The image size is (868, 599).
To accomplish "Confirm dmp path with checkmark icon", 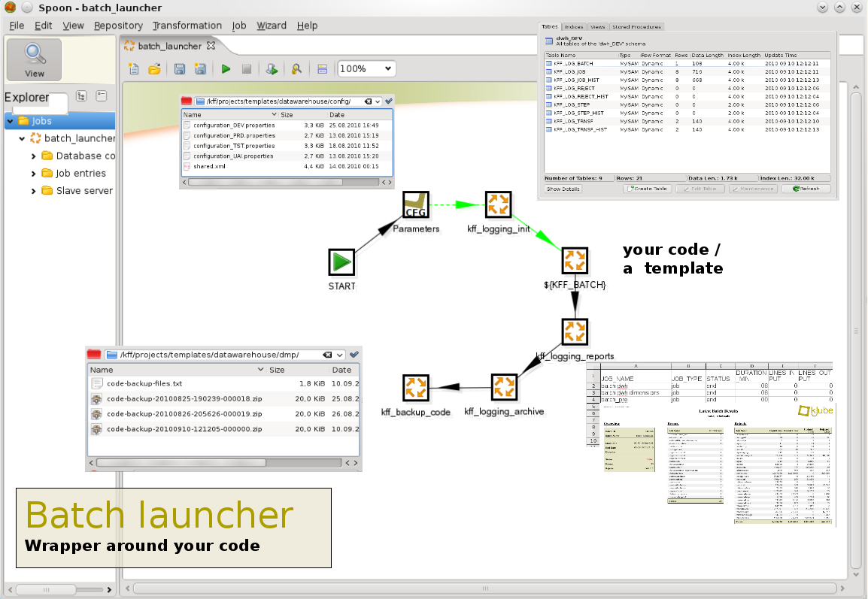I will point(354,355).
